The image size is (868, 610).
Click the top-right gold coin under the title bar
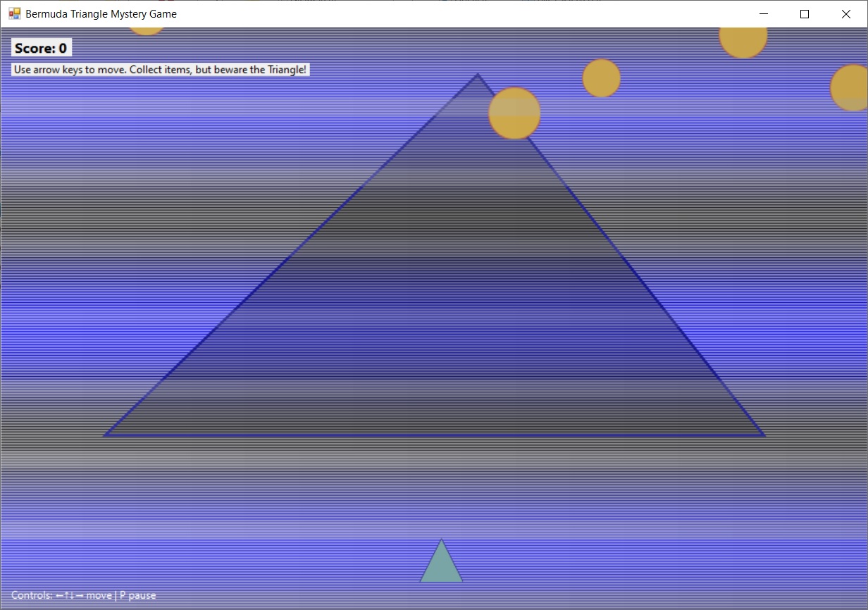743,40
